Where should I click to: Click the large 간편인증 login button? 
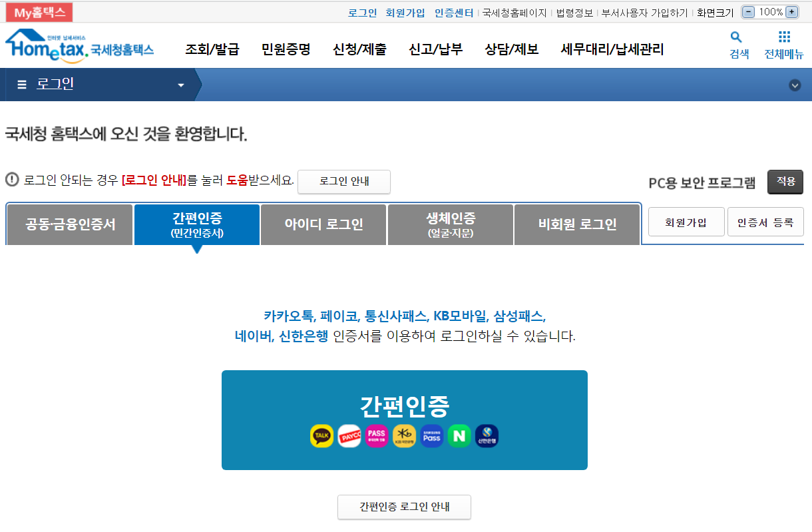[x=405, y=420]
